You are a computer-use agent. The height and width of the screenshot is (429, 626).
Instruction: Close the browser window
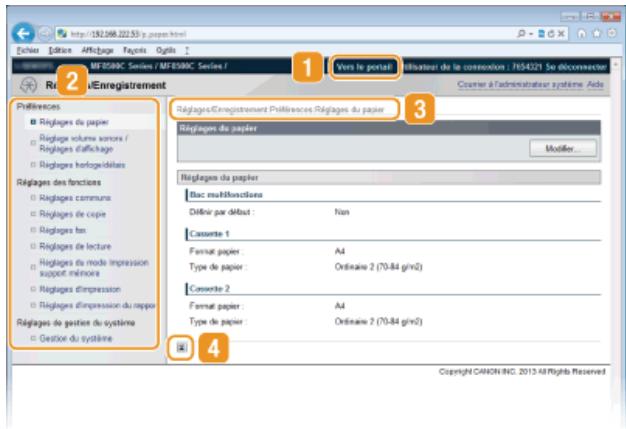610,16
